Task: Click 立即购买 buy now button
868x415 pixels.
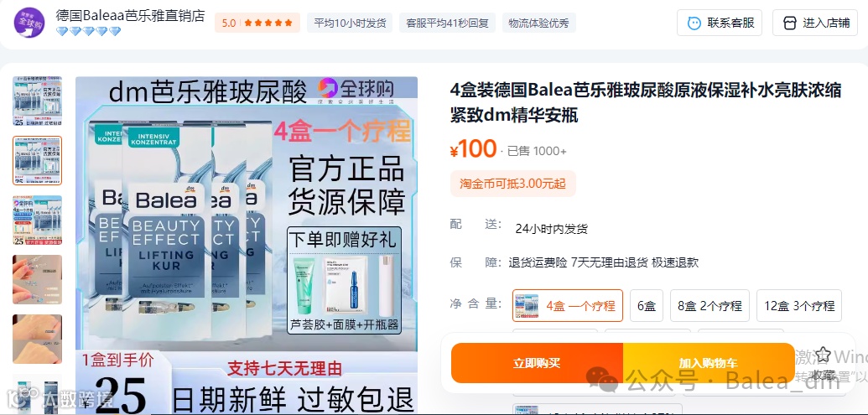Action: click(537, 363)
